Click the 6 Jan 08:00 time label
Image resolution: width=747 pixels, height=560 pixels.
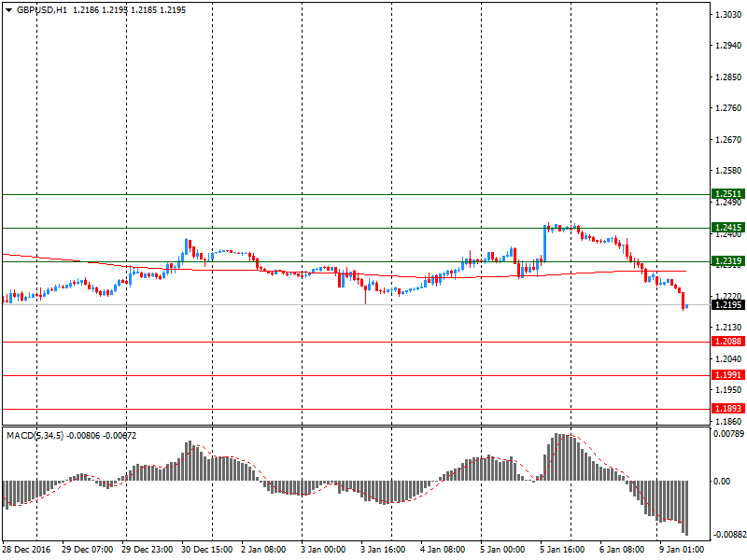622,550
